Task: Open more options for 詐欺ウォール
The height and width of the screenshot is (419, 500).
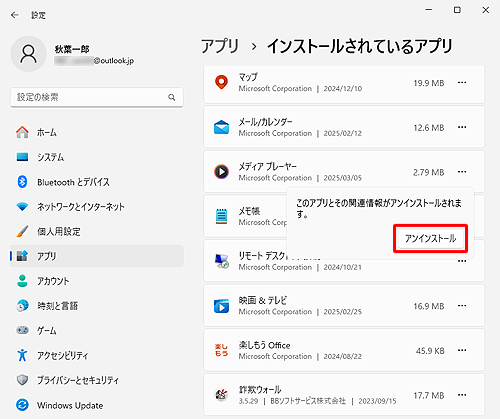Action: pyautogui.click(x=462, y=395)
